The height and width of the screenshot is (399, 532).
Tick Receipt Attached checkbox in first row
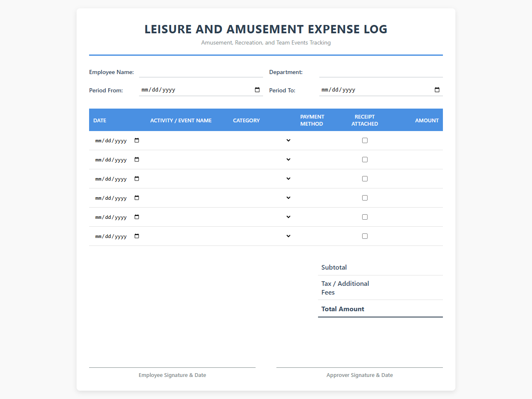coord(365,141)
